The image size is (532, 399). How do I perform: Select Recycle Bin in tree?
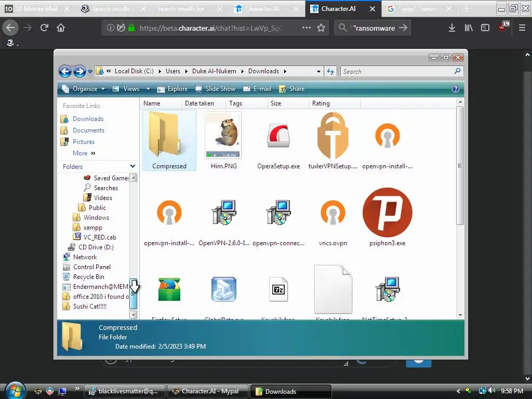tap(84, 277)
